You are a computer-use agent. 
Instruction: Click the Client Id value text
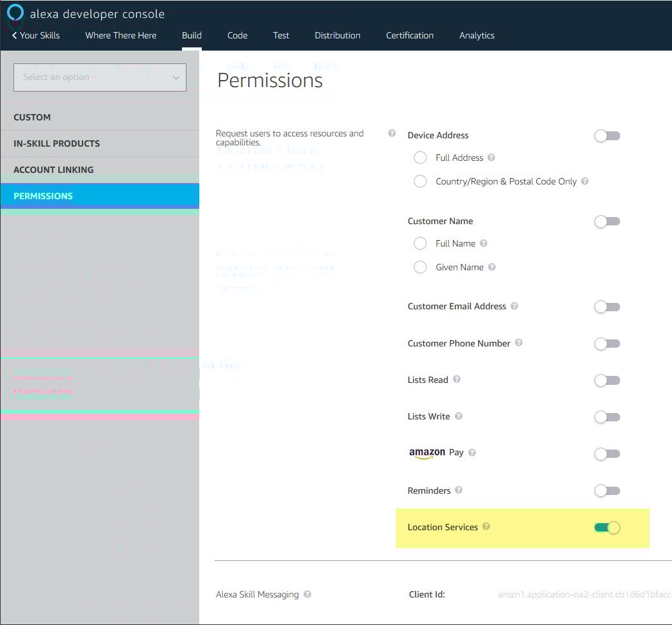point(584,595)
